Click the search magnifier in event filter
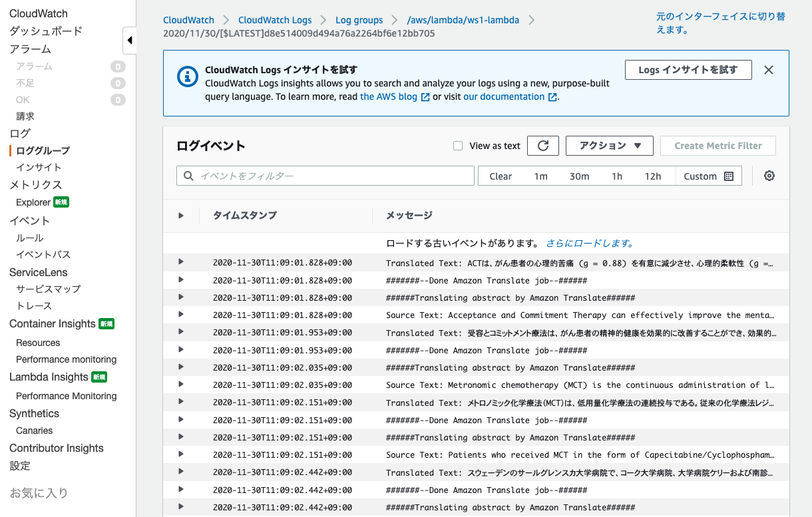This screenshot has height=517, width=812. click(188, 176)
